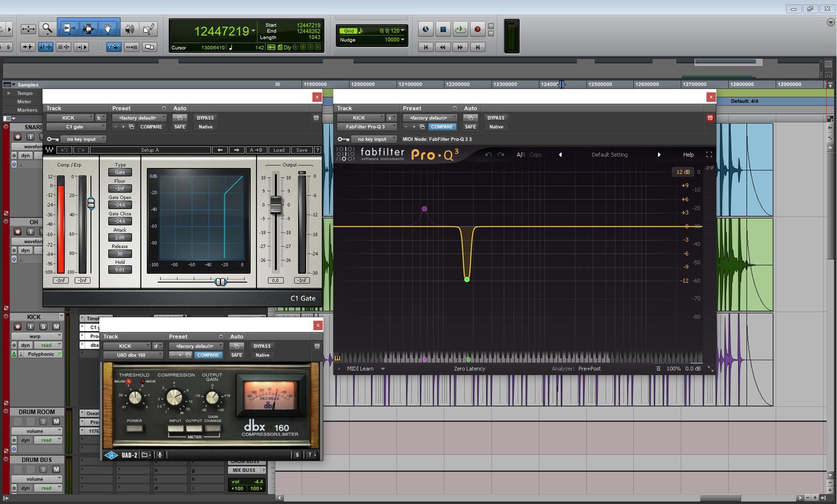Viewport: 837px width, 504px height.
Task: Select the Scrubber tool
Action: (x=129, y=29)
